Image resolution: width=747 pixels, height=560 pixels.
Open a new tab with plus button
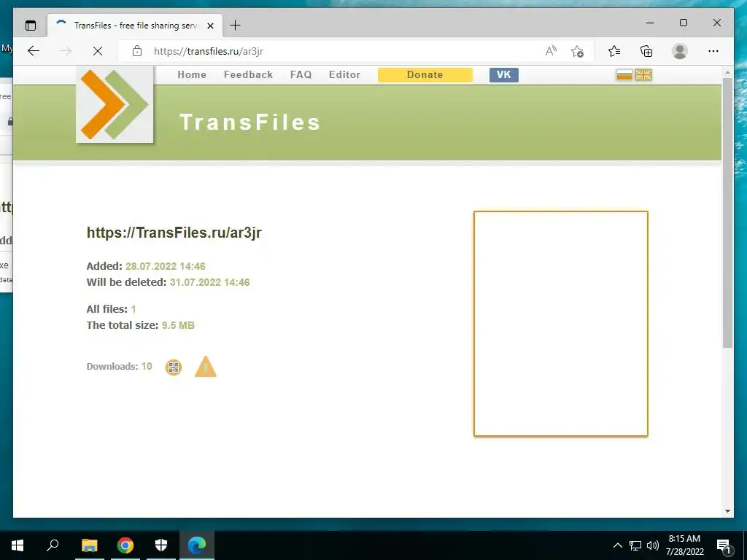(236, 26)
